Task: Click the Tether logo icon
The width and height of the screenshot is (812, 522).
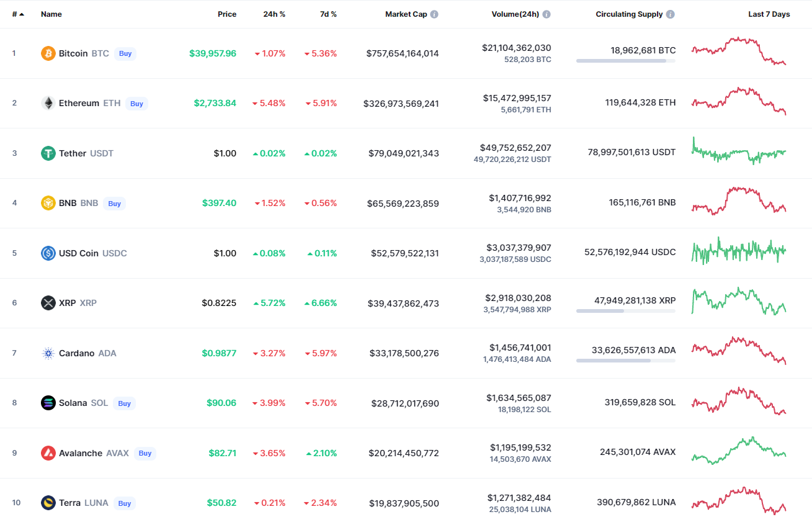Action: (48, 153)
